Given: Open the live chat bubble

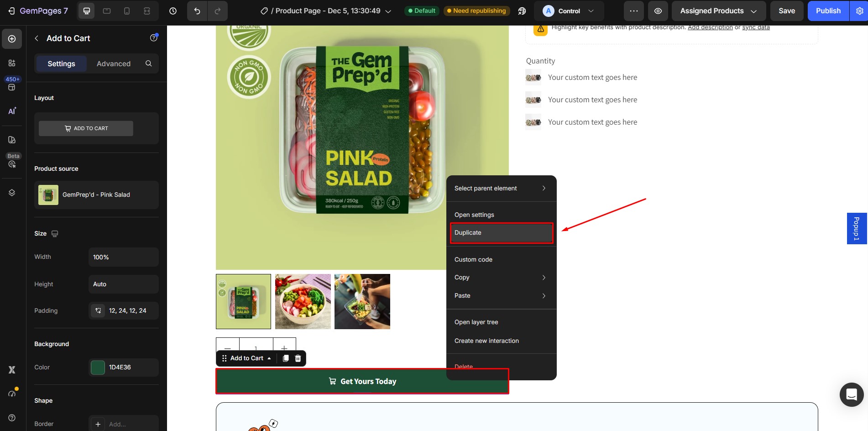Looking at the screenshot, I should (852, 394).
